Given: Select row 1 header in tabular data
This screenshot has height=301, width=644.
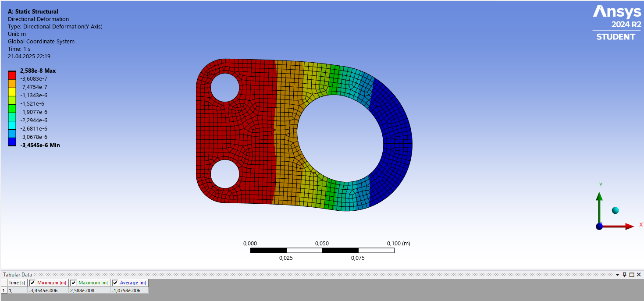Looking at the screenshot, I should point(4,290).
